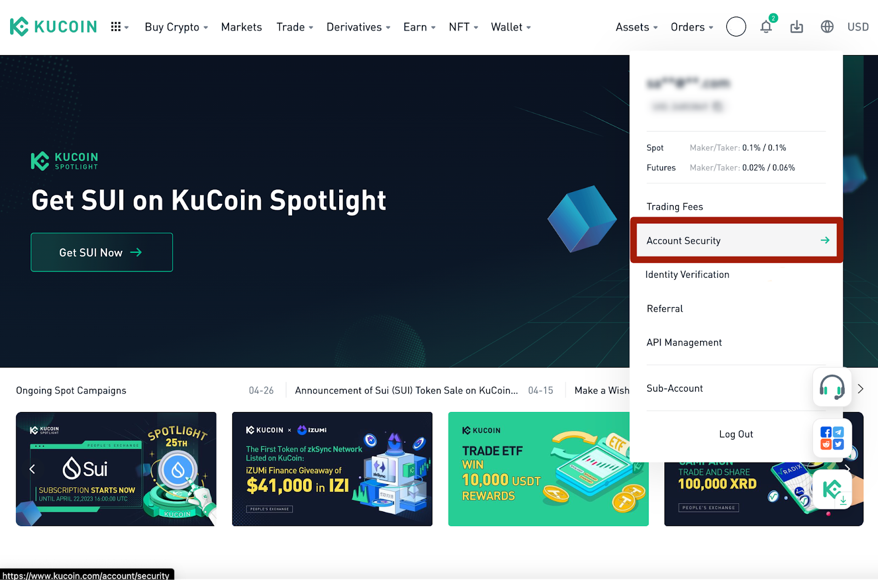Click the KuCoin logo in header
Image resolution: width=878 pixels, height=580 pixels.
coord(53,27)
